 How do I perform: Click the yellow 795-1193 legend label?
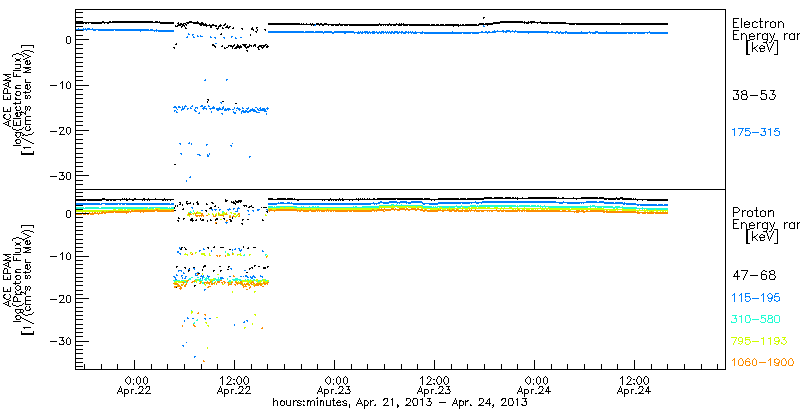coord(759,341)
